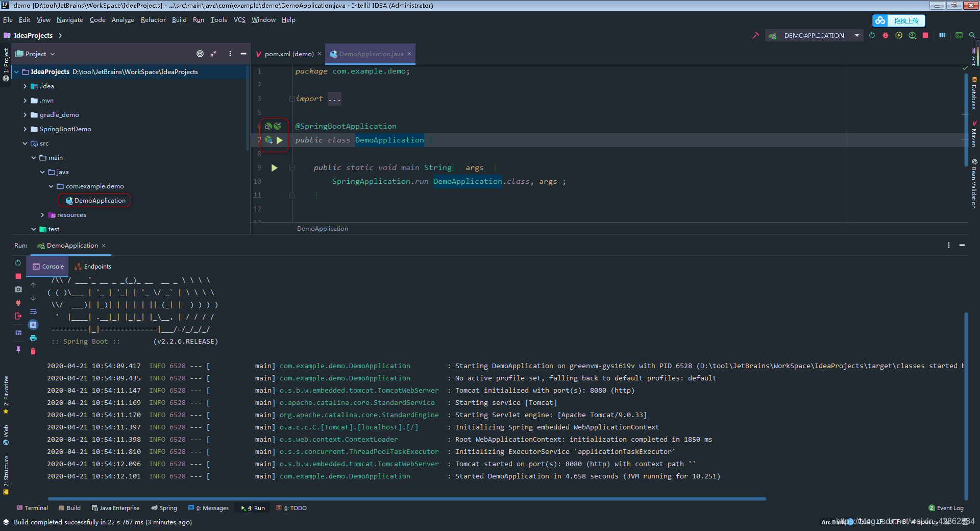980x531 pixels.
Task: Open 0: Messages tool window
Action: (208, 508)
